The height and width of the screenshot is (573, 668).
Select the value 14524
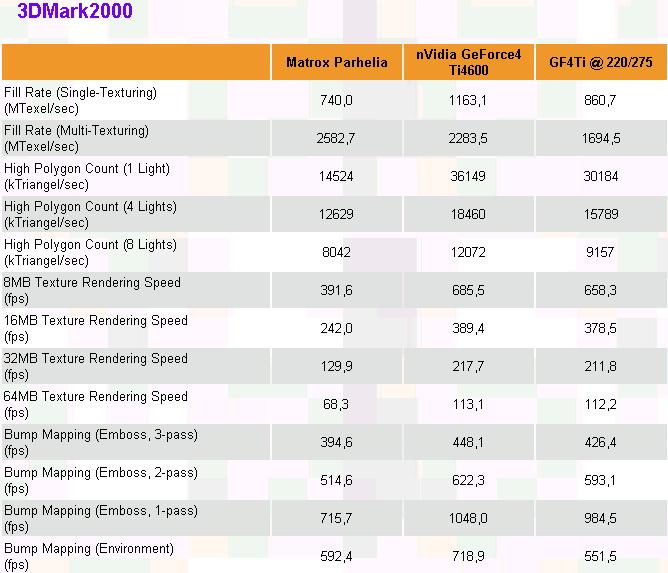(336, 176)
